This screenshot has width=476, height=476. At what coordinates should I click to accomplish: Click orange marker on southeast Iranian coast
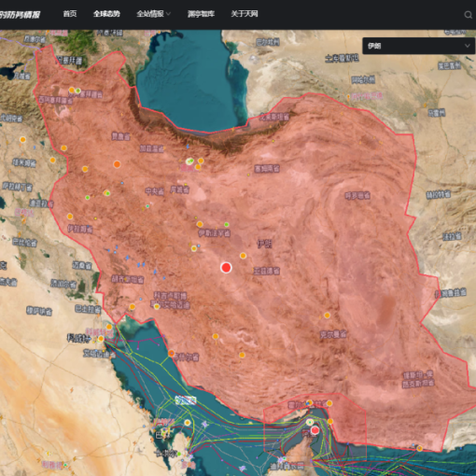(x=420, y=448)
